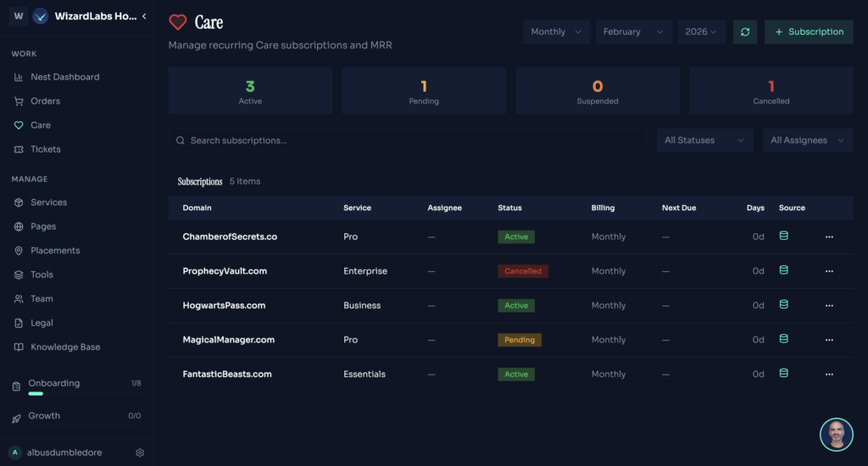Click the refresh icon beside year selector
The height and width of the screenshot is (466, 868).
coord(745,32)
